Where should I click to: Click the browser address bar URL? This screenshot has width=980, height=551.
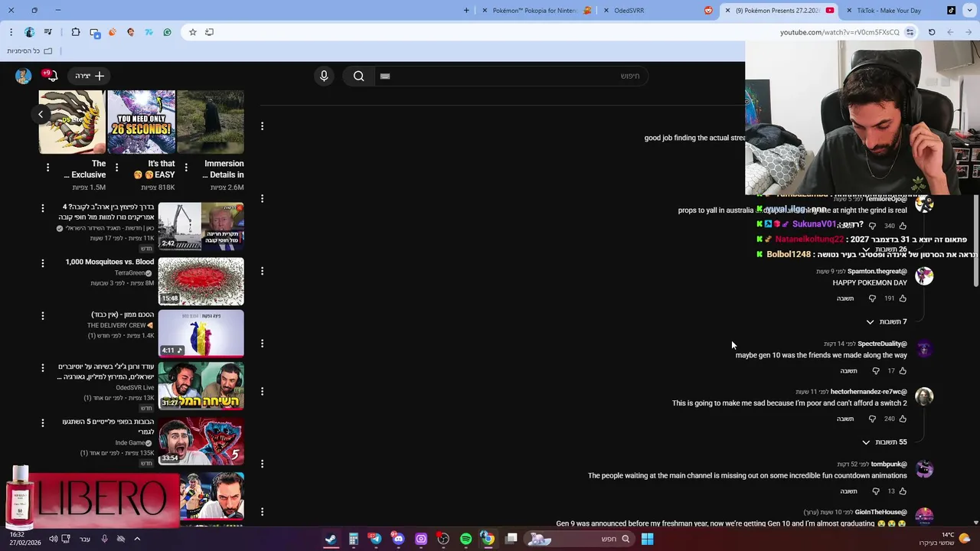[839, 32]
